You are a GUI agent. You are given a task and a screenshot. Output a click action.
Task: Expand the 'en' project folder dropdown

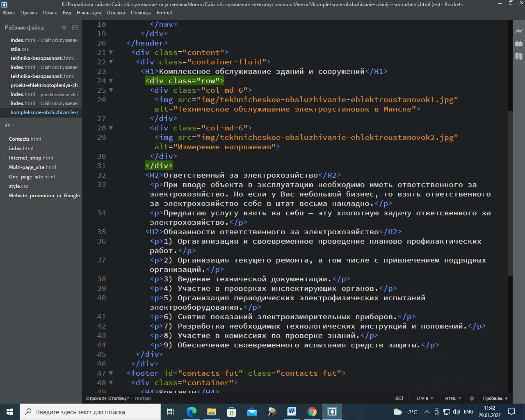pyautogui.click(x=10, y=125)
